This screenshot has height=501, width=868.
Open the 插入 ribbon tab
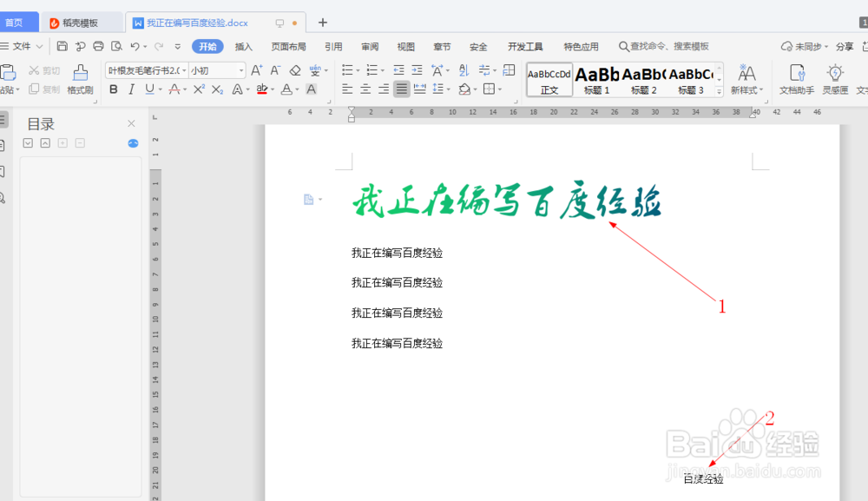point(244,47)
